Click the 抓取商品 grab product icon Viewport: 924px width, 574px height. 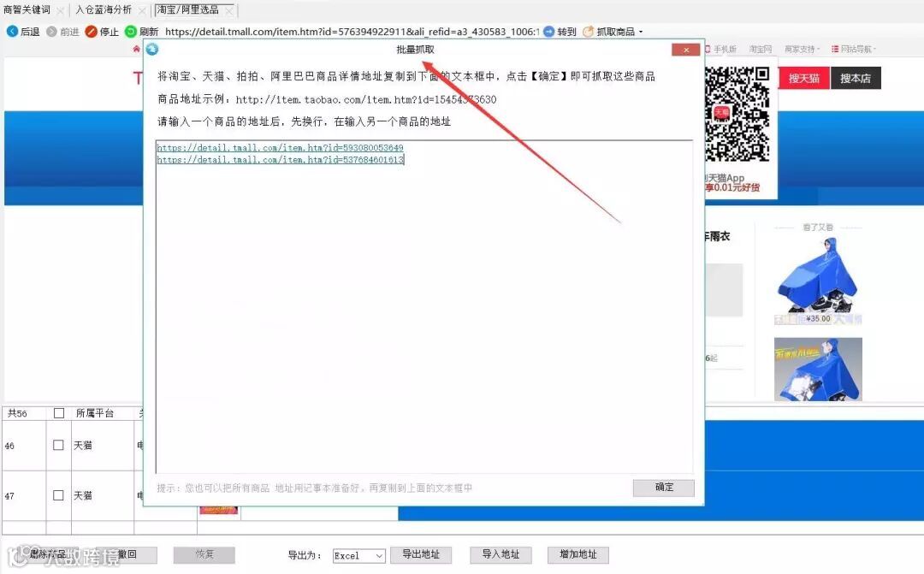pyautogui.click(x=588, y=32)
